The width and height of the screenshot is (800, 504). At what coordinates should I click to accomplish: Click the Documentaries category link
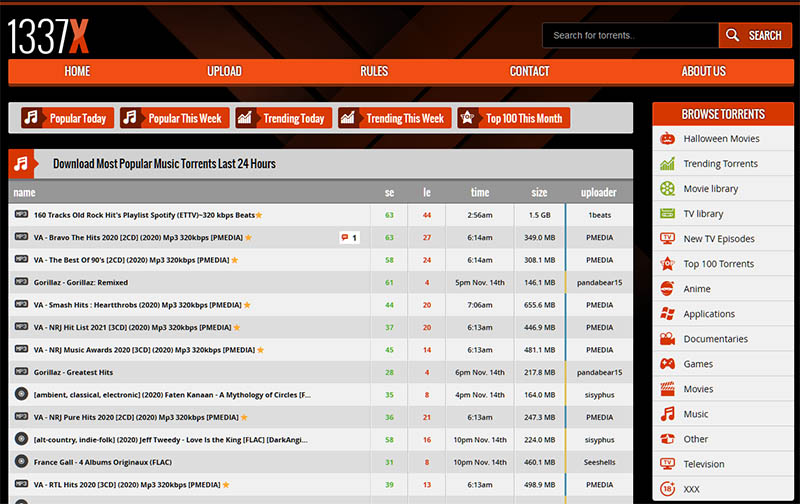point(715,339)
